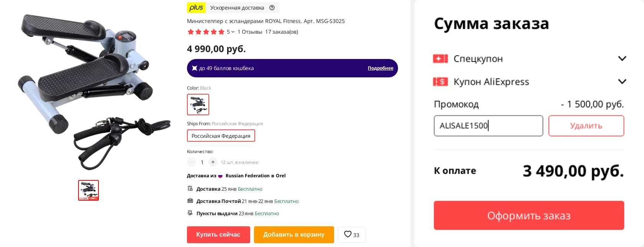This screenshot has height=247, width=644.
Task: Click the help question mark icon
Action: (x=272, y=8)
